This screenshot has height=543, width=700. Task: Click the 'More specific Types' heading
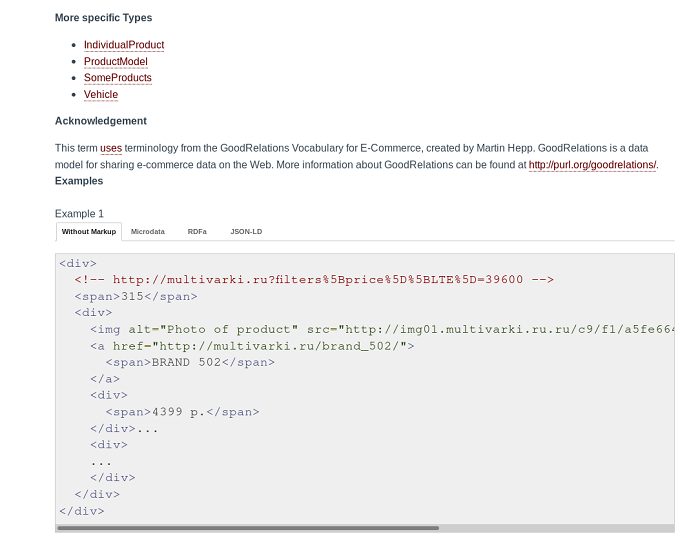coord(103,18)
